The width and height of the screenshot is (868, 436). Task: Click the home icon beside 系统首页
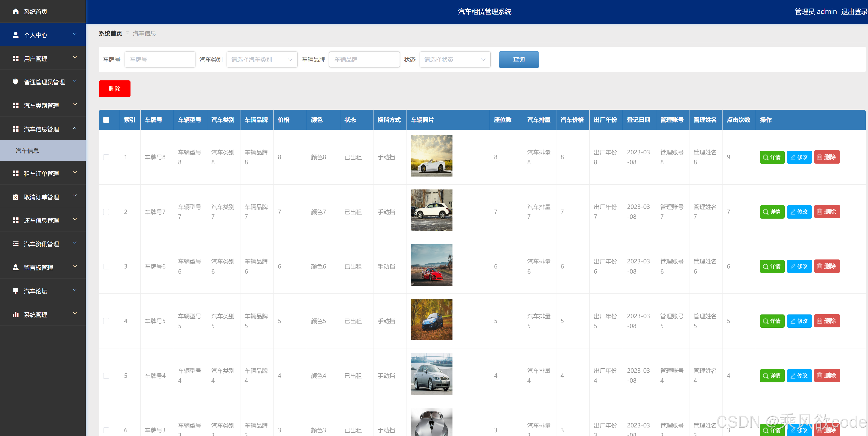tap(15, 12)
